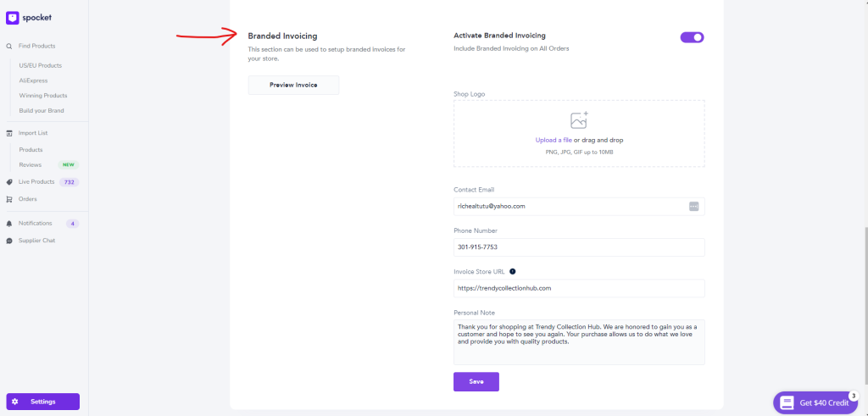Click the Live Products tag icon
The height and width of the screenshot is (416, 868).
point(9,182)
